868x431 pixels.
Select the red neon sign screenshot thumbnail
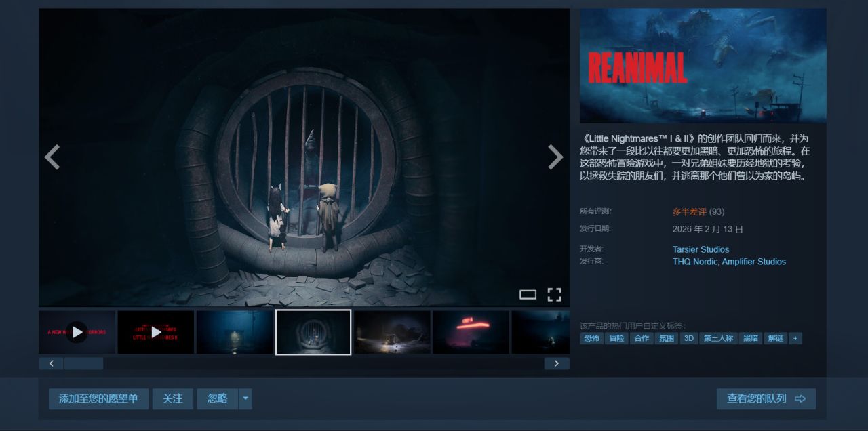[471, 332]
